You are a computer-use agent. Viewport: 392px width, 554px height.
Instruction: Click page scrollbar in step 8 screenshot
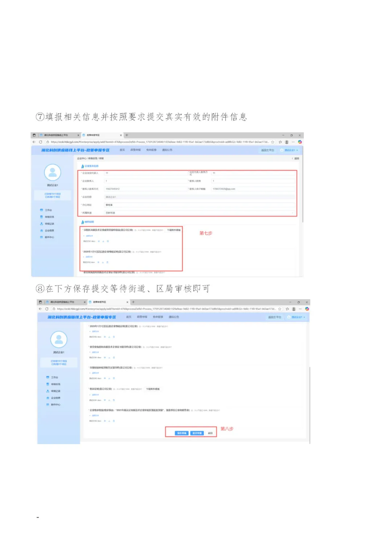click(x=310, y=399)
